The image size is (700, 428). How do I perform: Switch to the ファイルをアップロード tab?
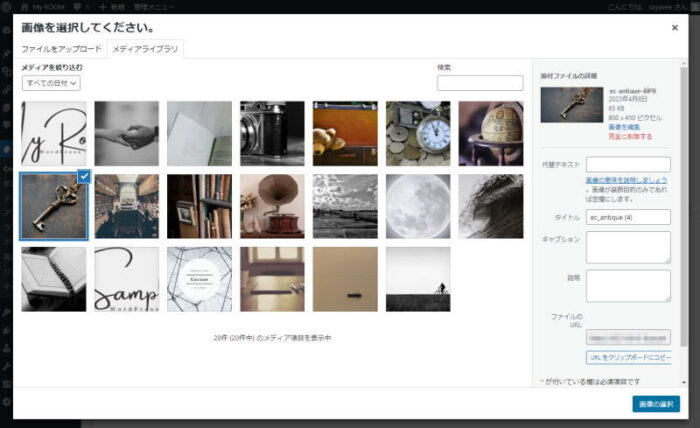click(62, 49)
